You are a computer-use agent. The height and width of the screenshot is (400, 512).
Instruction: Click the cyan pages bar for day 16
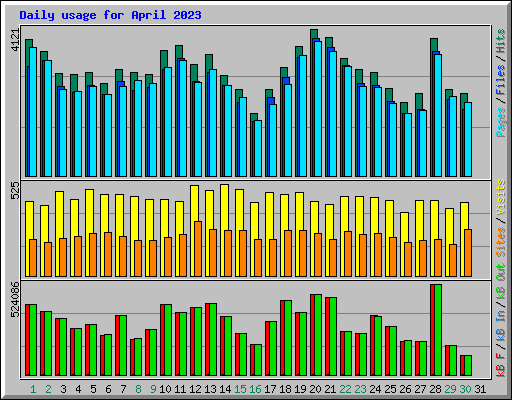[258, 149]
